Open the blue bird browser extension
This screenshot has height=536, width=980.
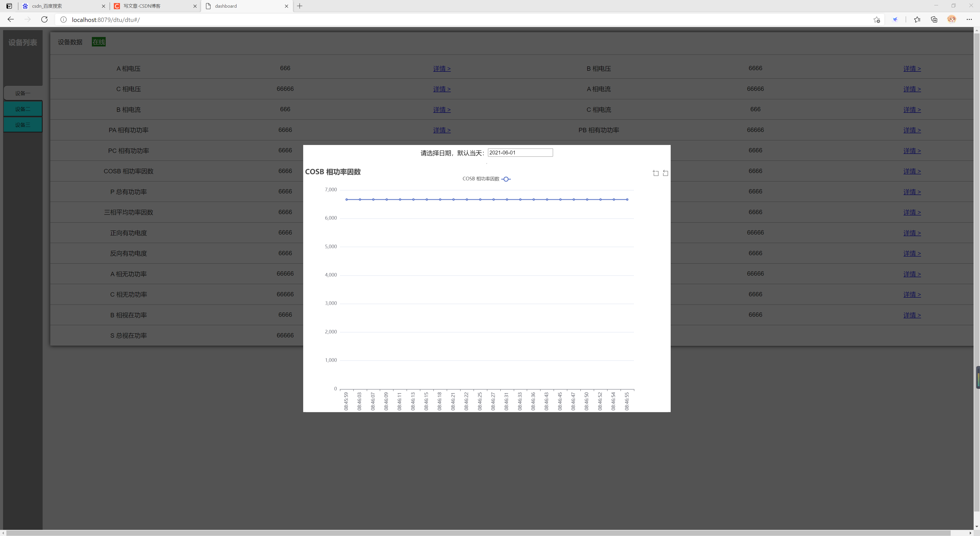click(895, 20)
